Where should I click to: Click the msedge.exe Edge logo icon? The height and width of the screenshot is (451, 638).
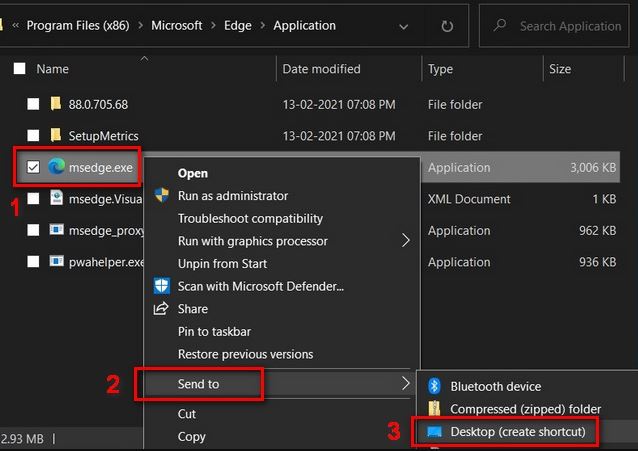point(57,166)
